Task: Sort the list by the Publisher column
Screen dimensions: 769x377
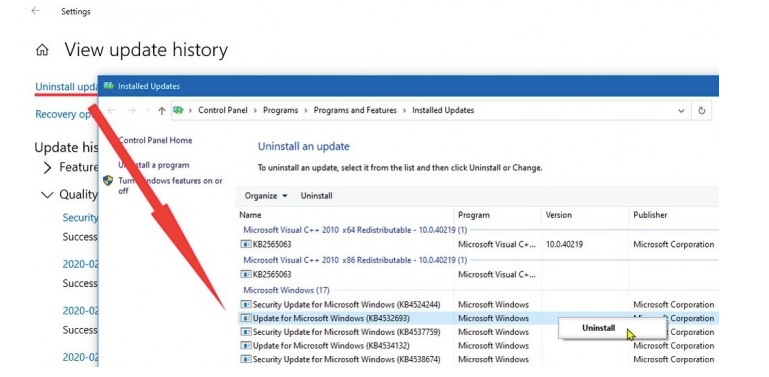Action: [650, 215]
